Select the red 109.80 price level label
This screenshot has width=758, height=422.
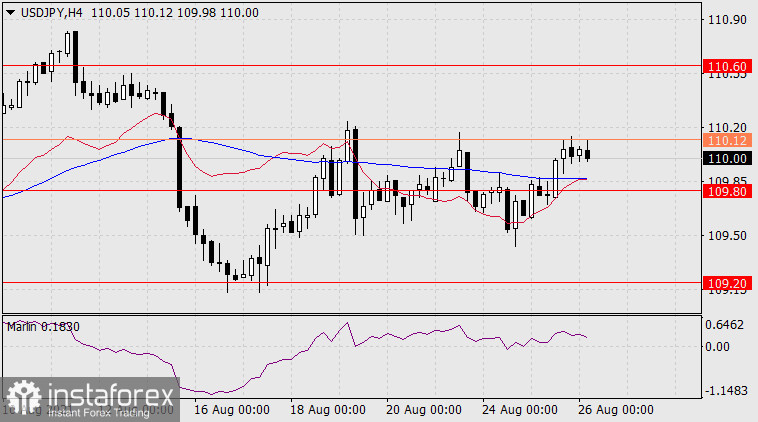coord(728,191)
